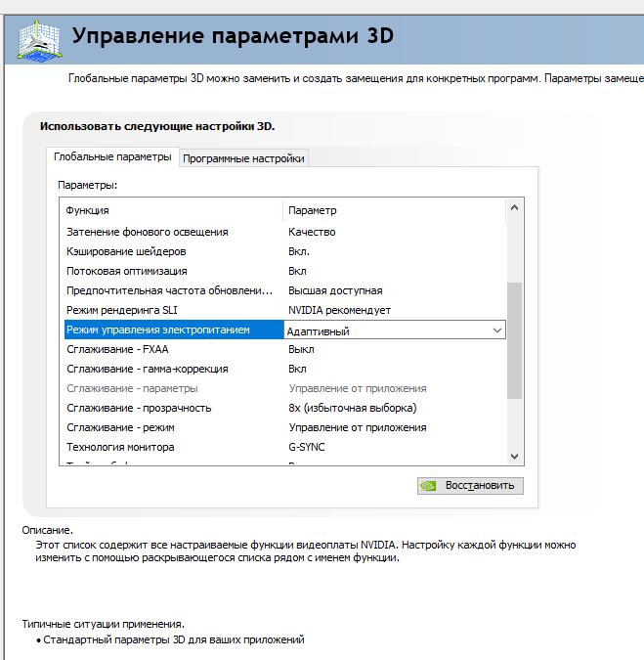
Task: Click the greyed Сглаживание - параметры row
Action: tap(284, 388)
